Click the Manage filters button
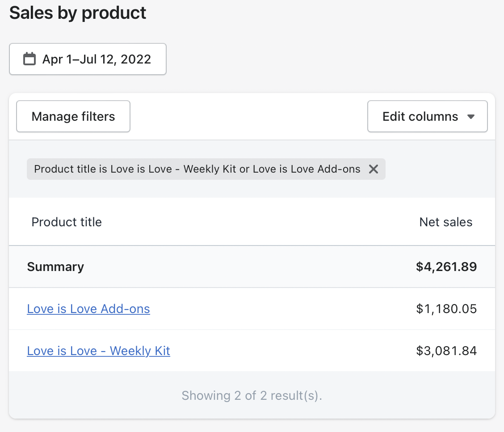This screenshot has width=504, height=432. coord(73,117)
